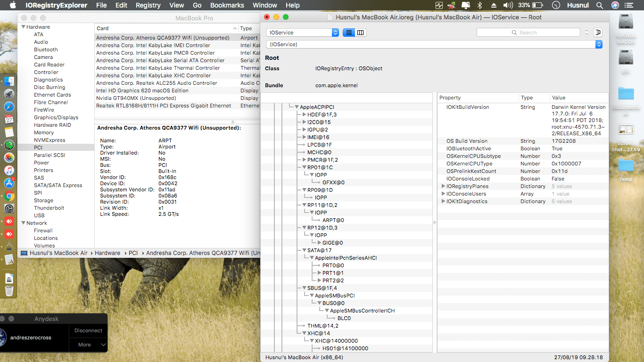
Task: Launch Google Chrome from the dock
Action: (9, 196)
